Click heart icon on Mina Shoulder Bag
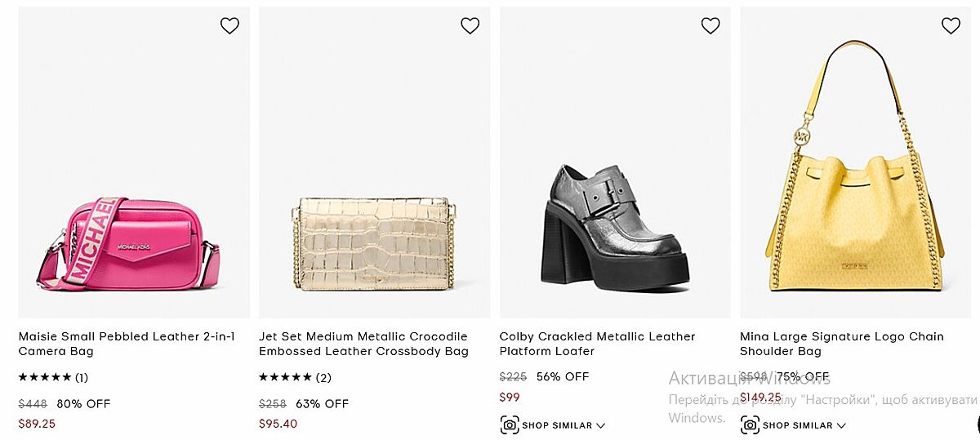The width and height of the screenshot is (980, 440). [x=951, y=26]
